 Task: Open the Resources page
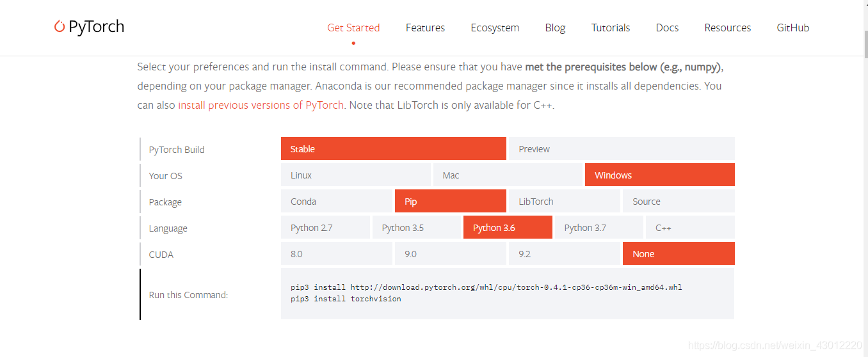click(x=727, y=28)
